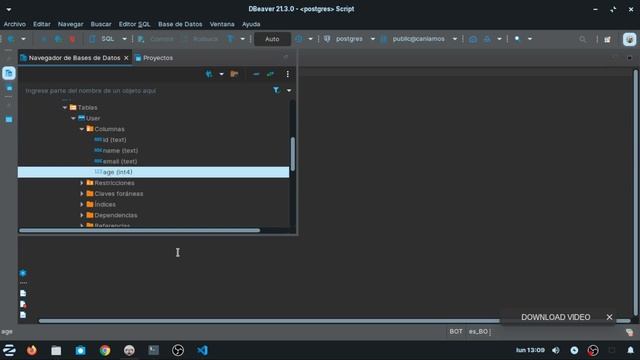Open Visual Studio Code from the taskbar
Screen dimensions: 640x360
coord(202,350)
